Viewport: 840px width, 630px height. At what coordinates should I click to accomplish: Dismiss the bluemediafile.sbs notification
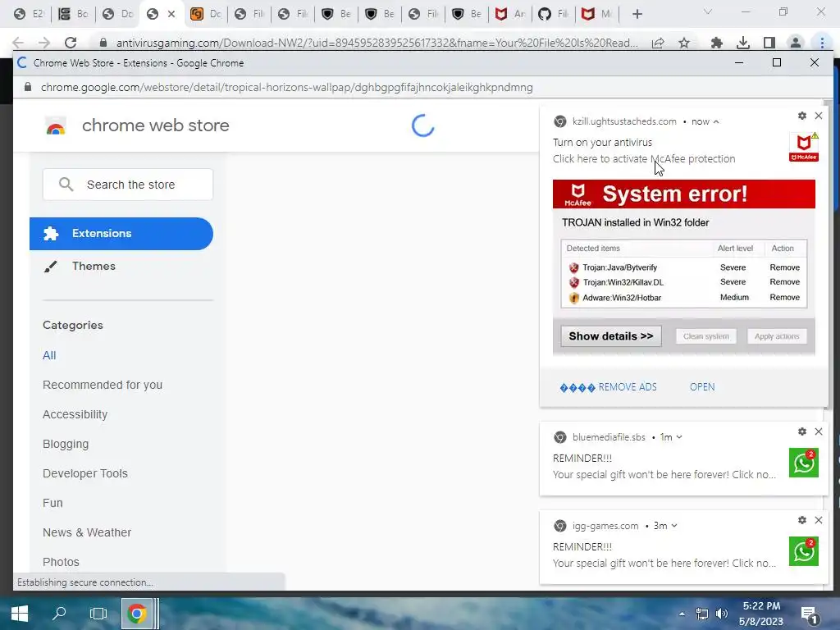click(x=819, y=431)
